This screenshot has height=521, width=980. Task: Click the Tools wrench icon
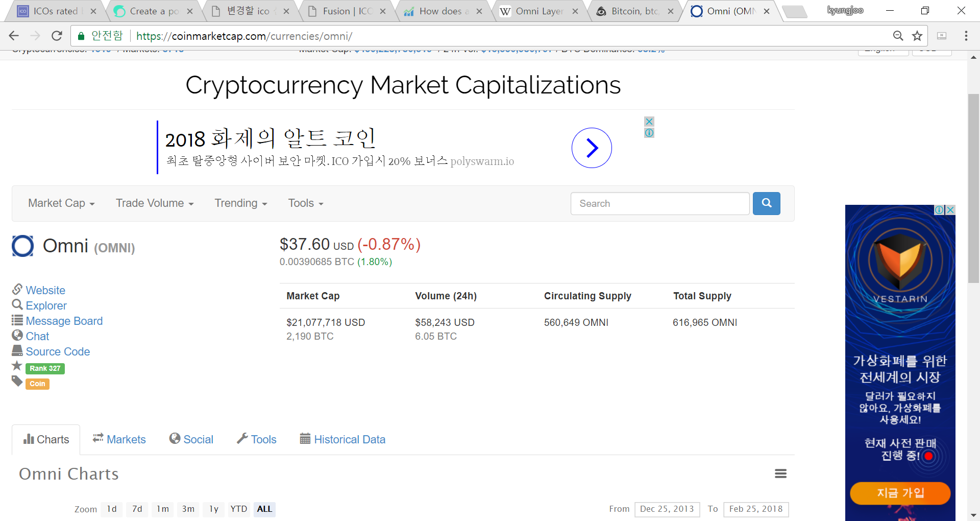pyautogui.click(x=242, y=439)
